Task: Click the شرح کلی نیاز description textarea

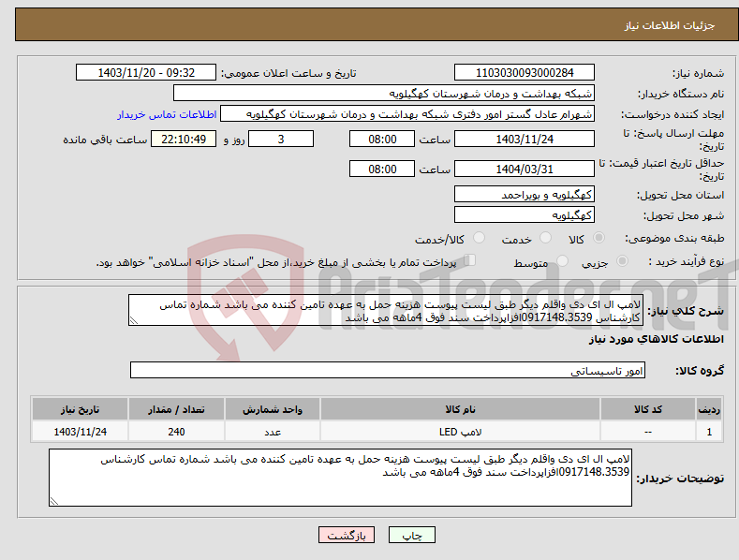Action: [386, 310]
